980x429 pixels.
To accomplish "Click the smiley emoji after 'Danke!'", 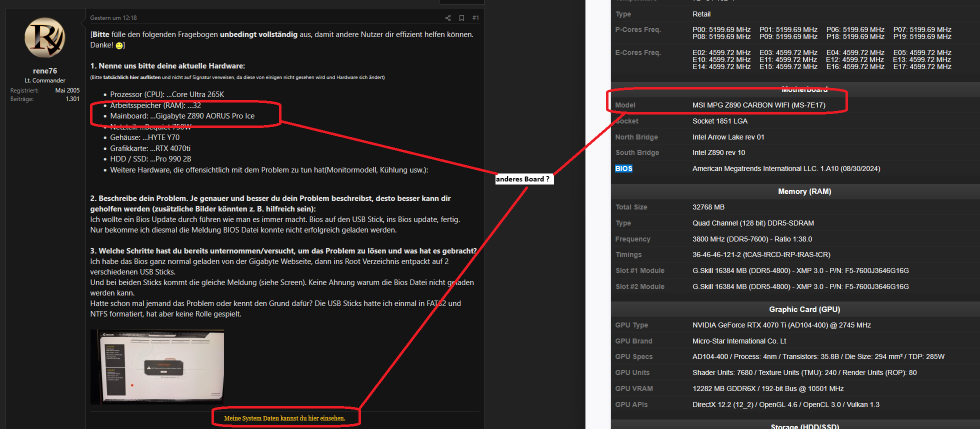I will [119, 45].
